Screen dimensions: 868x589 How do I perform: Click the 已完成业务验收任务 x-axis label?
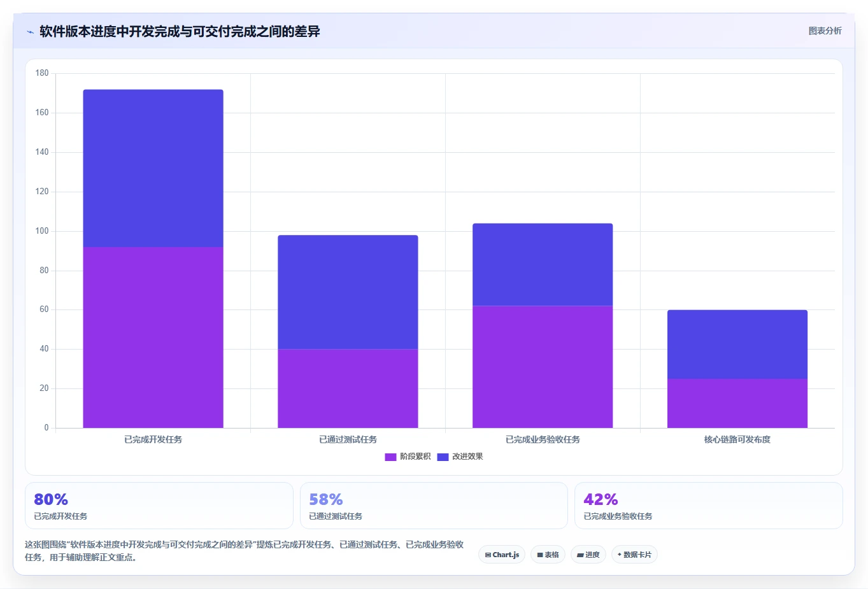[543, 439]
